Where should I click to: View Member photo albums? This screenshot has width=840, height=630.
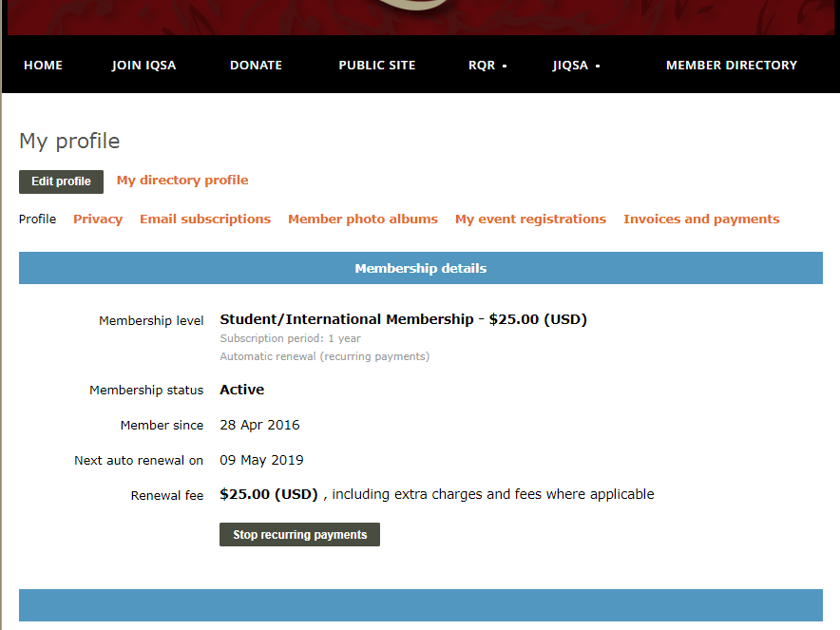click(362, 219)
